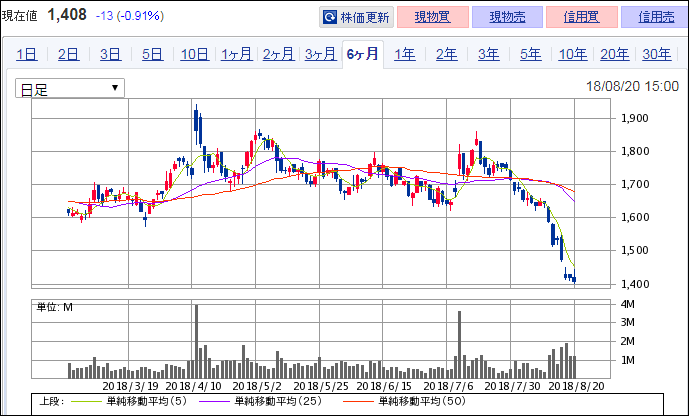Click the 2018/4/10 date axis label
This screenshot has height=416, width=689.
coord(193,387)
